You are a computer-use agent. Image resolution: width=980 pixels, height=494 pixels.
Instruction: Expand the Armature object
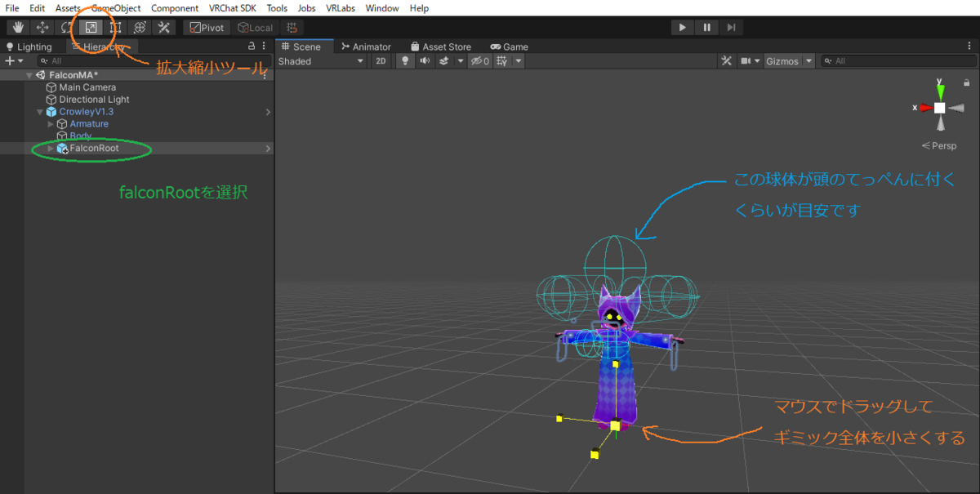51,124
